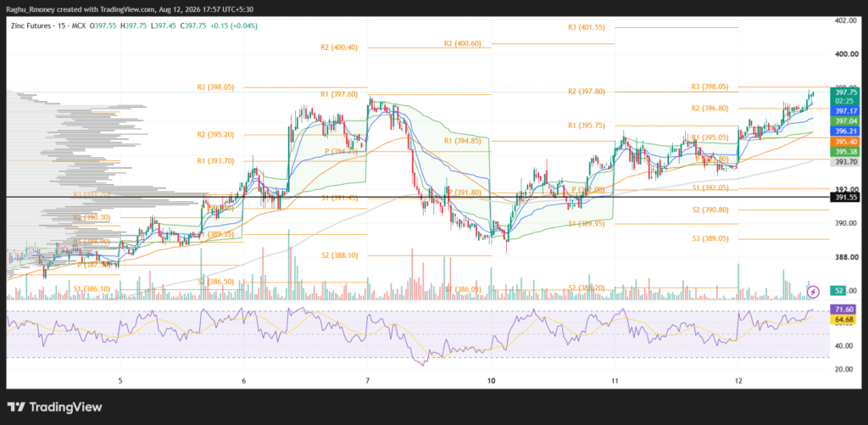Click the R2 (397.80) pivot label
The width and height of the screenshot is (868, 425).
(587, 92)
